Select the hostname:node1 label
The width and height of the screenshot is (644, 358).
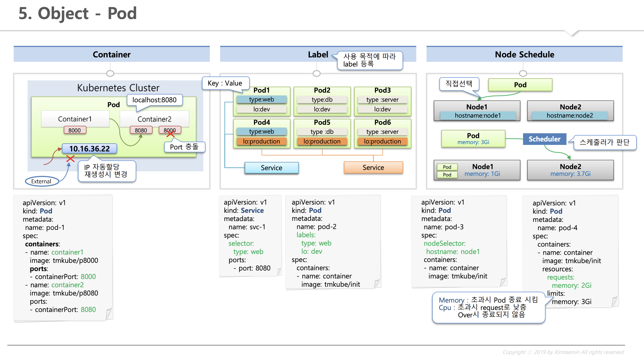478,115
